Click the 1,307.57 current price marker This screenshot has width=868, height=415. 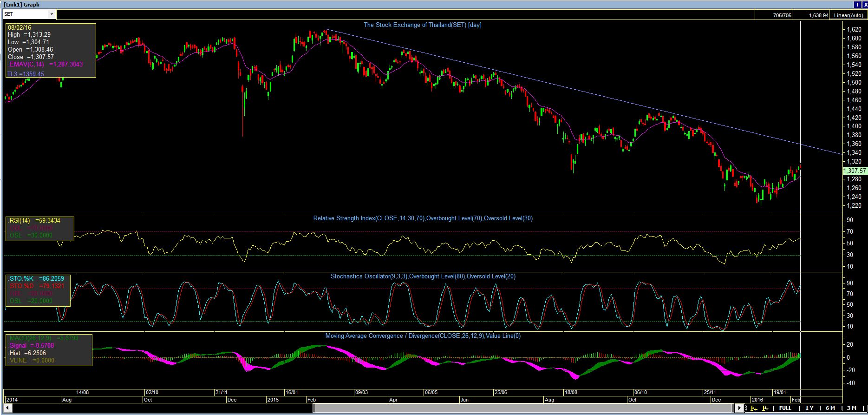coord(855,171)
